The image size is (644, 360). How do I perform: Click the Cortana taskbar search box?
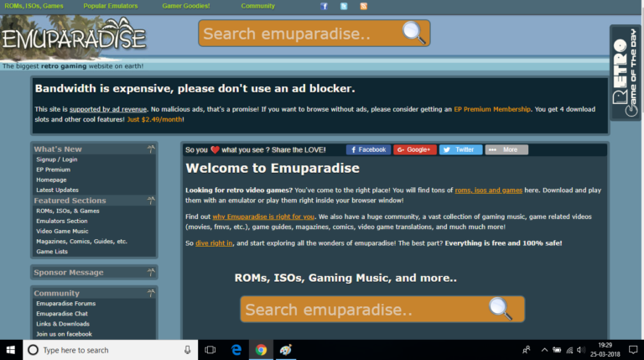click(110, 350)
